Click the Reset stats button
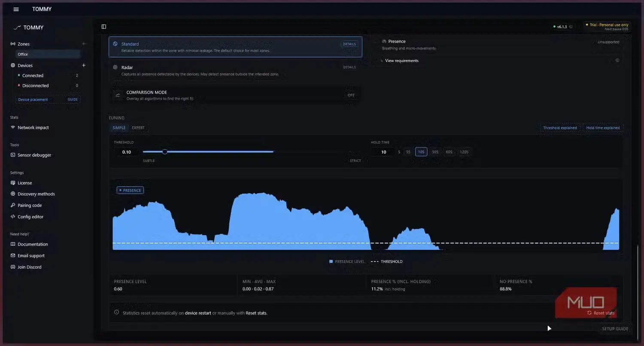Image resolution: width=644 pixels, height=346 pixels. coord(601,313)
